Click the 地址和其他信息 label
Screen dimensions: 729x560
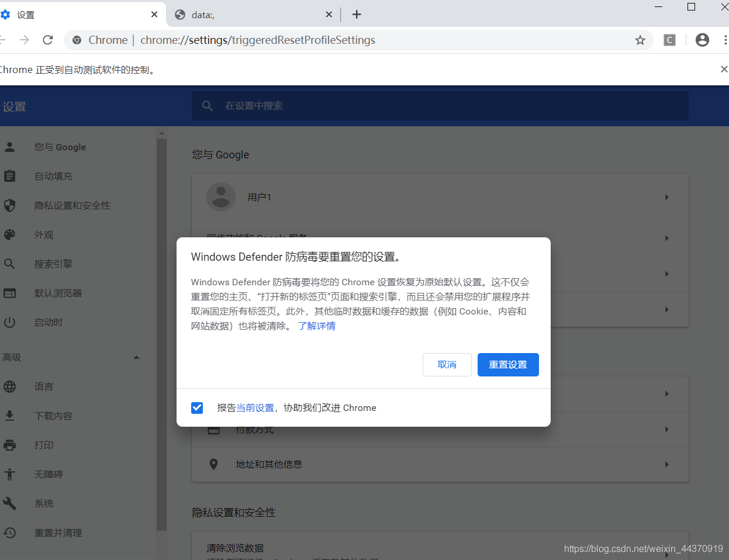click(x=269, y=464)
